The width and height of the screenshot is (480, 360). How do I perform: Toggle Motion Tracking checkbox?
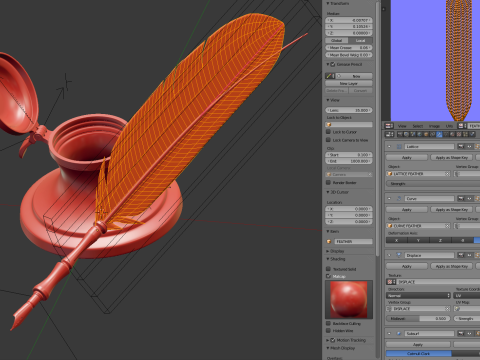click(333, 340)
